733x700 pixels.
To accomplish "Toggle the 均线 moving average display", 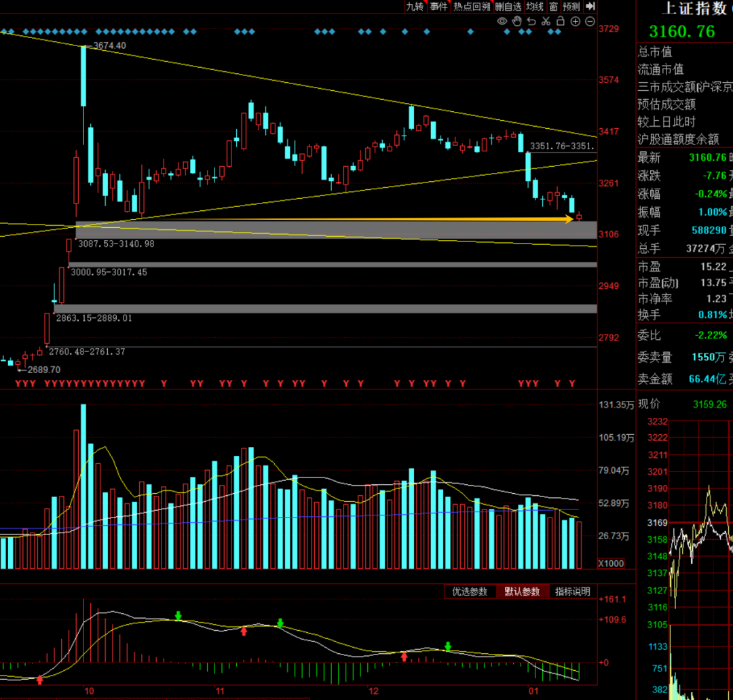I will click(x=535, y=6).
